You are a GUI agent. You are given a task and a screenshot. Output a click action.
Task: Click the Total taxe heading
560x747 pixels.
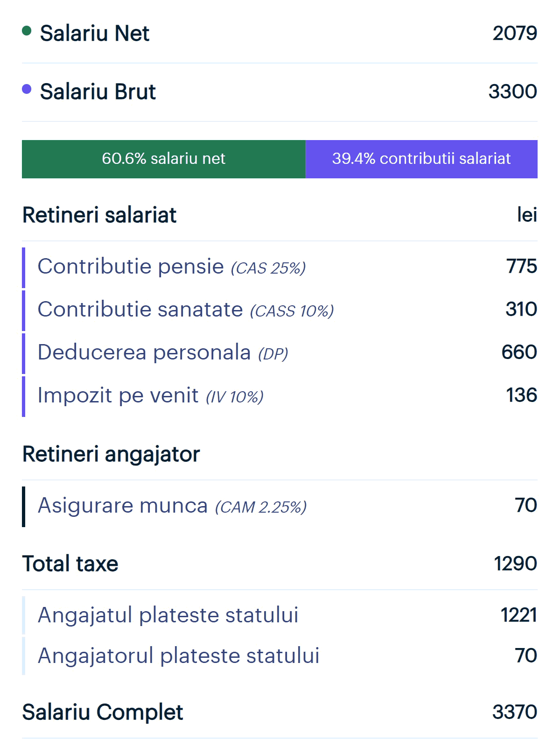(70, 564)
